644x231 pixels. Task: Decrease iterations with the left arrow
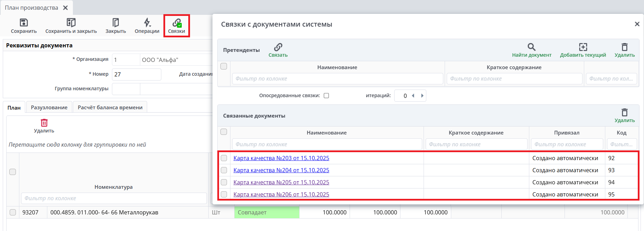[x=413, y=96]
